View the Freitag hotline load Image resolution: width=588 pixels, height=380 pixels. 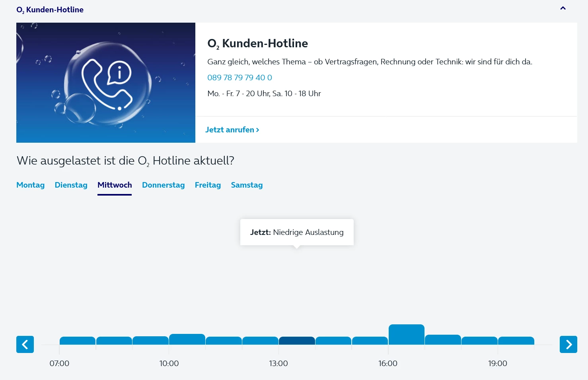point(208,185)
